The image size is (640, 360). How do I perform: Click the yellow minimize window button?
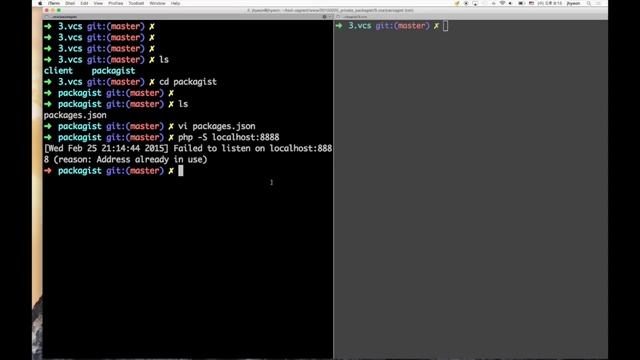pyautogui.click(x=53, y=10)
